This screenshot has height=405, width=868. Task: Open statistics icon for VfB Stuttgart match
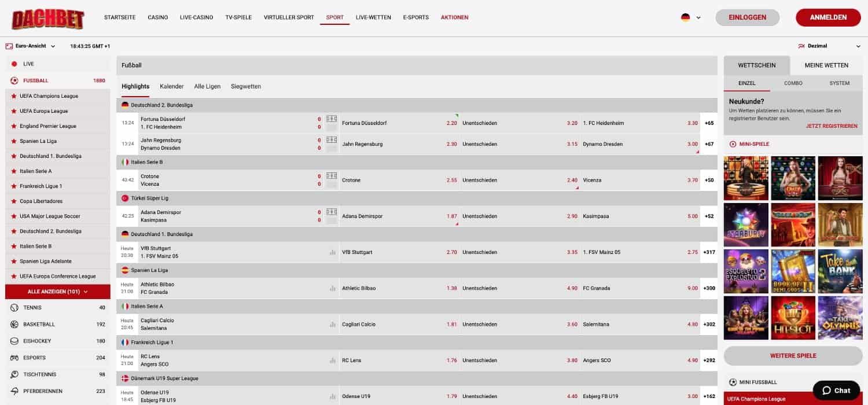(x=332, y=252)
